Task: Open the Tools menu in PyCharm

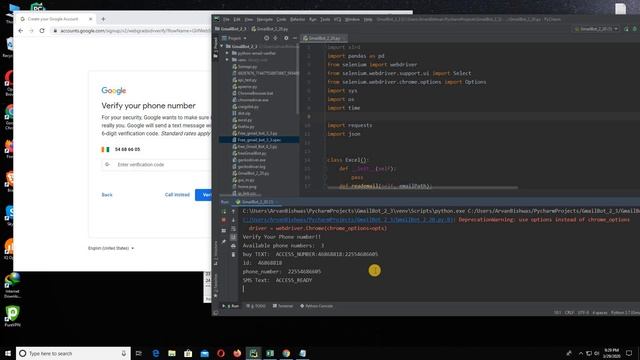Action: [325, 19]
